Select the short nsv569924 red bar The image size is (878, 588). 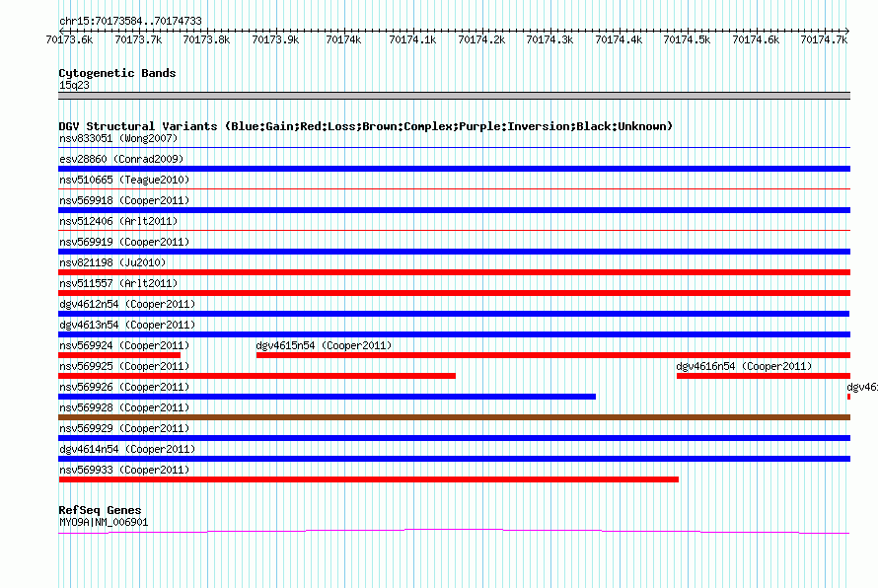point(119,355)
